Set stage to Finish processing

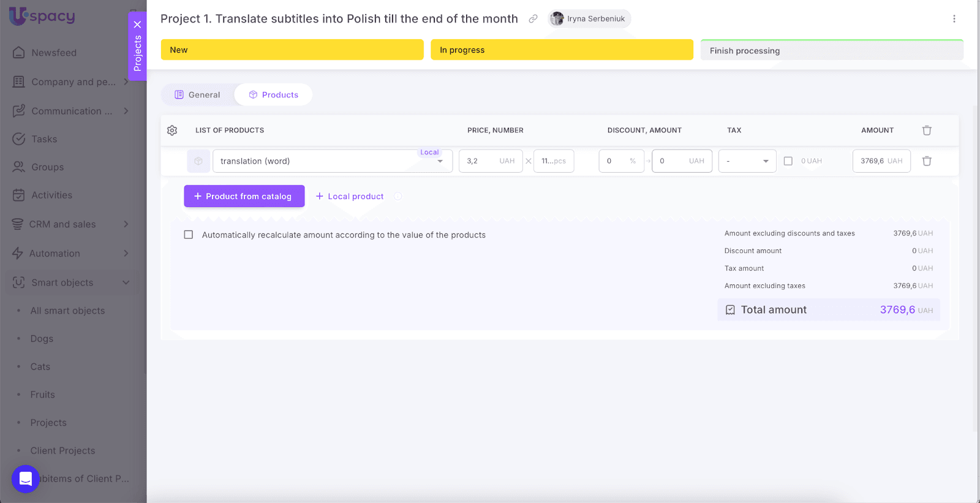click(831, 50)
